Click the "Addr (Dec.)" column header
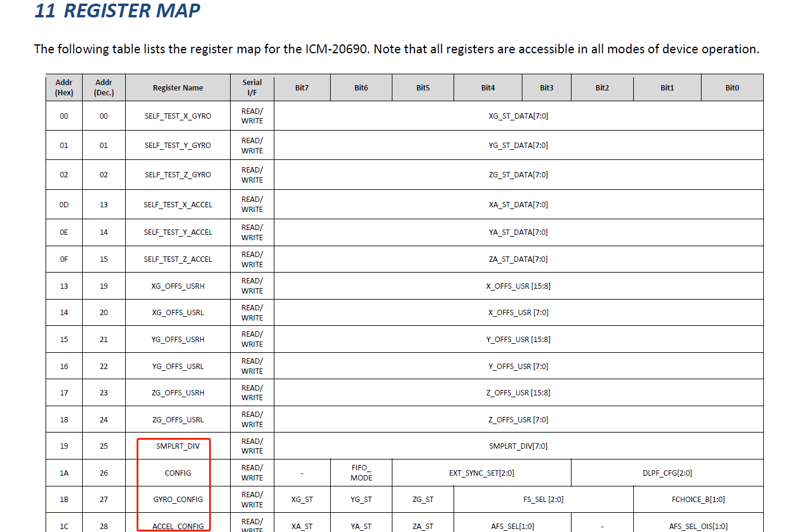This screenshot has height=532, width=801. pyautogui.click(x=104, y=87)
